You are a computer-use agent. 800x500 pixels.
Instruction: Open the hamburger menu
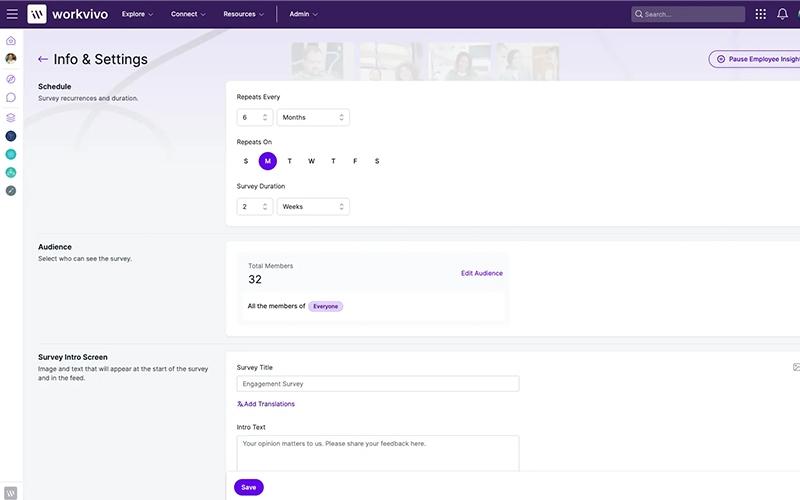coord(12,14)
